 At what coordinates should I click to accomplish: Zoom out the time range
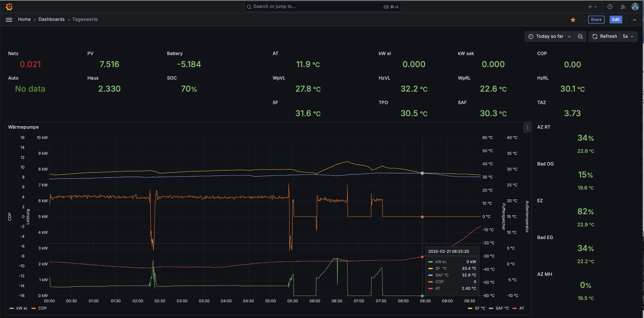coord(580,37)
